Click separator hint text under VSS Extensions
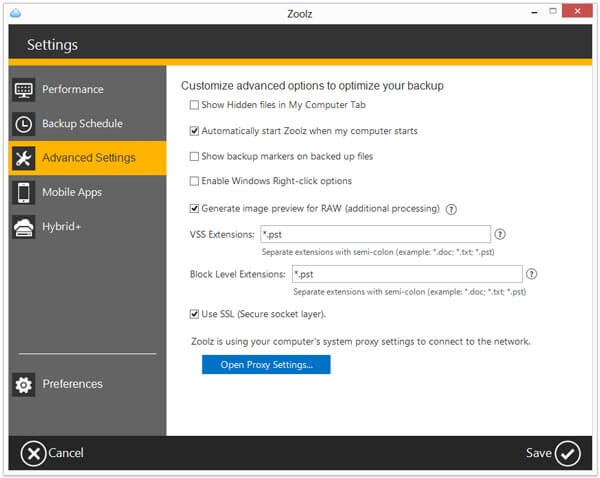The height and width of the screenshot is (478, 600). pyautogui.click(x=378, y=252)
